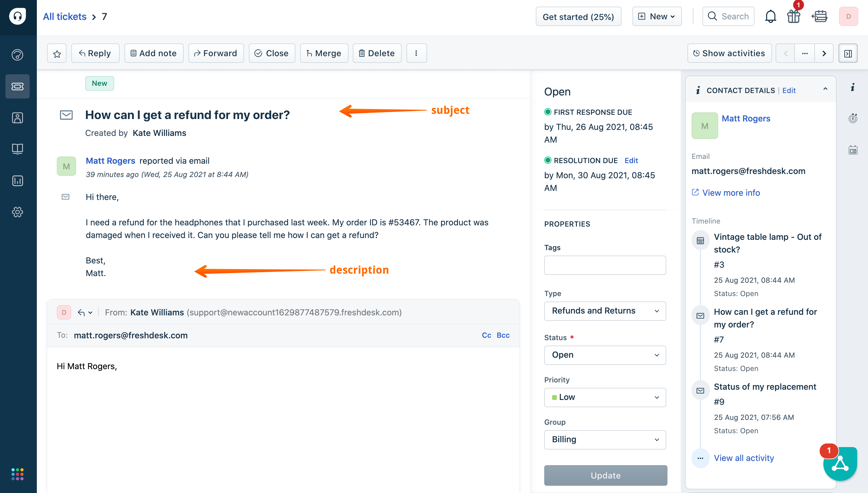This screenshot has width=868, height=493.
Task: Open the New dropdown in header
Action: pos(657,16)
